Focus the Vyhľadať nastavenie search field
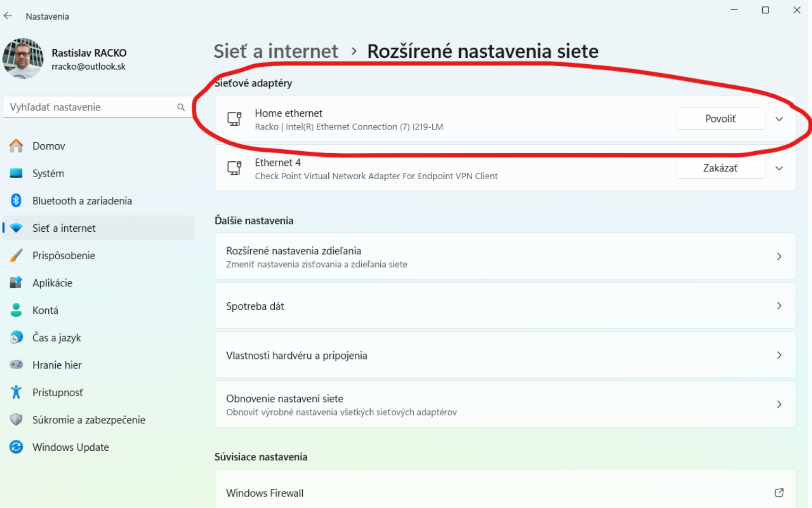 point(90,107)
